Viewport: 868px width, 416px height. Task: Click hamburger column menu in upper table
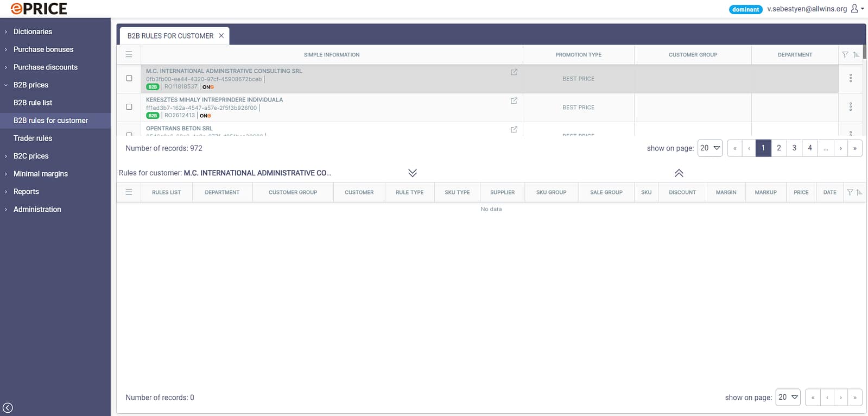pyautogui.click(x=129, y=55)
